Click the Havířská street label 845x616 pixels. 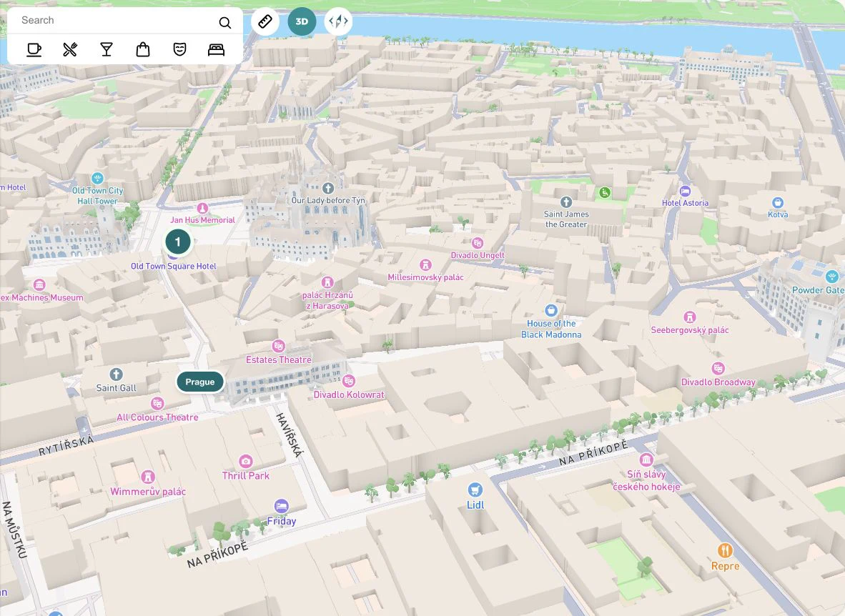[x=290, y=435]
